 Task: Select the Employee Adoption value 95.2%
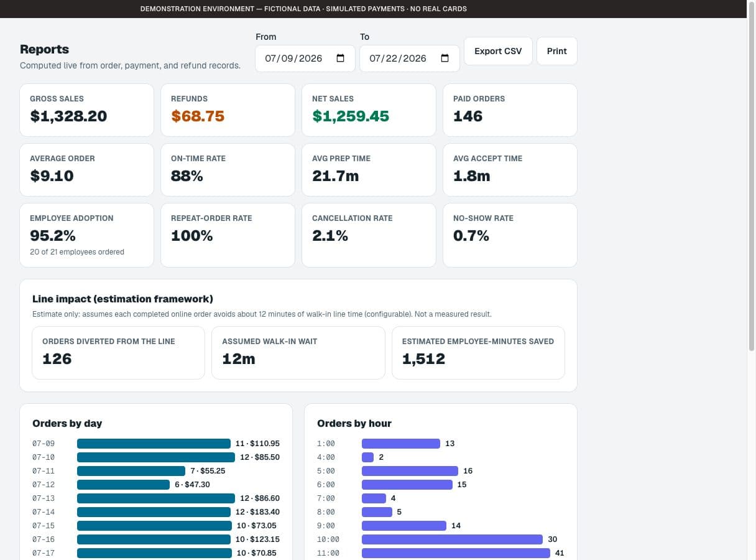click(x=53, y=236)
